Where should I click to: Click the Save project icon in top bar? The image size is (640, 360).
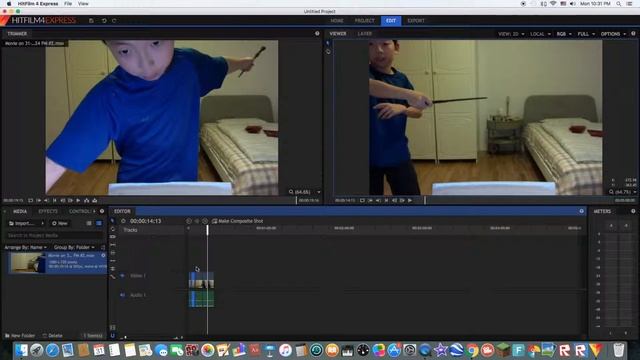(x=91, y=20)
